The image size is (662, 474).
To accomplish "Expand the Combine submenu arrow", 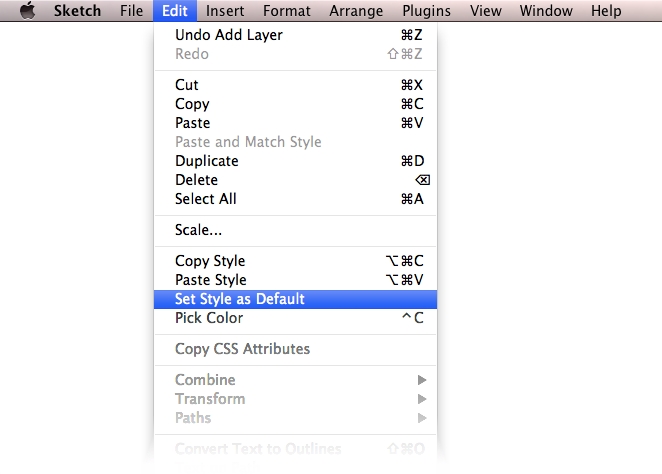I will (422, 380).
